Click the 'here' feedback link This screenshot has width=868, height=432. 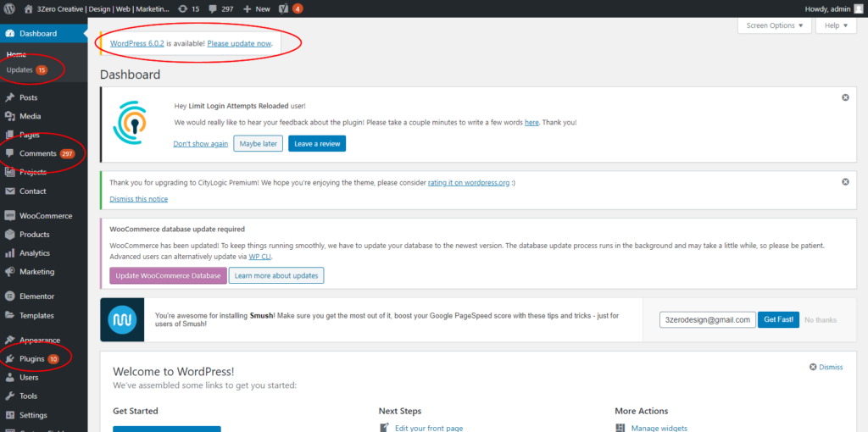tap(531, 122)
